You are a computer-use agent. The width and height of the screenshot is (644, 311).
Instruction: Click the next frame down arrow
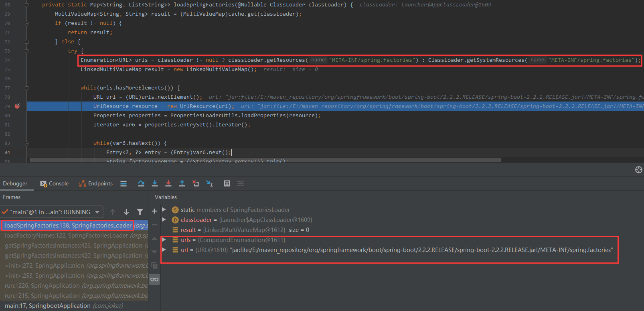[126, 212]
